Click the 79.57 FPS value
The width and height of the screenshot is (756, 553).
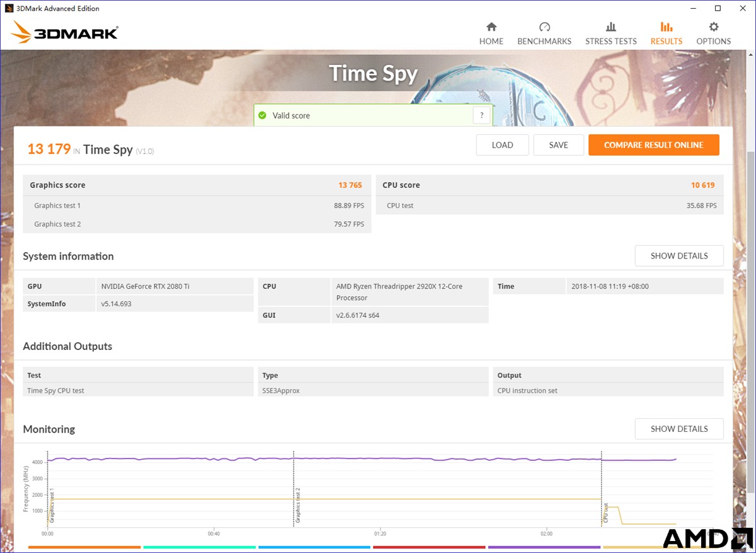[x=349, y=224]
